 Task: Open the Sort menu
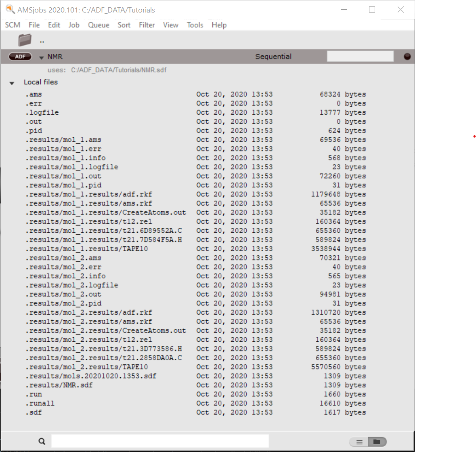[x=124, y=25]
